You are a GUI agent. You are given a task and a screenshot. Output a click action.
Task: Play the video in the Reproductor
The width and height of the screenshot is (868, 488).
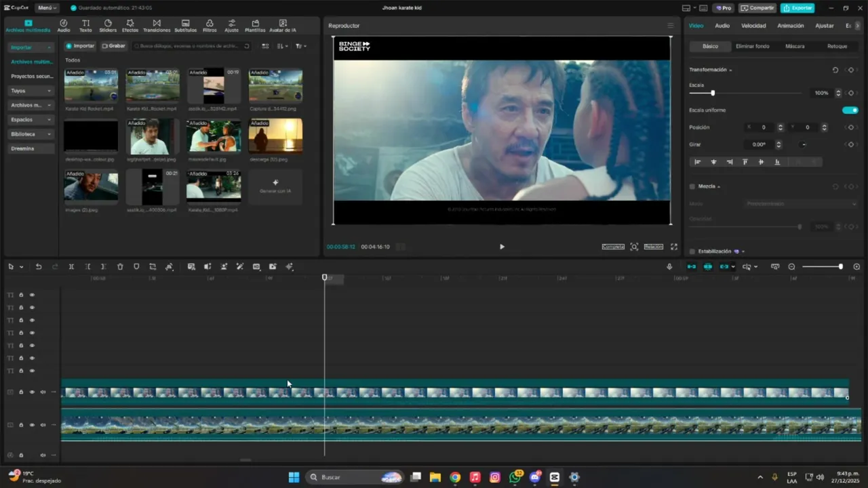pyautogui.click(x=502, y=247)
